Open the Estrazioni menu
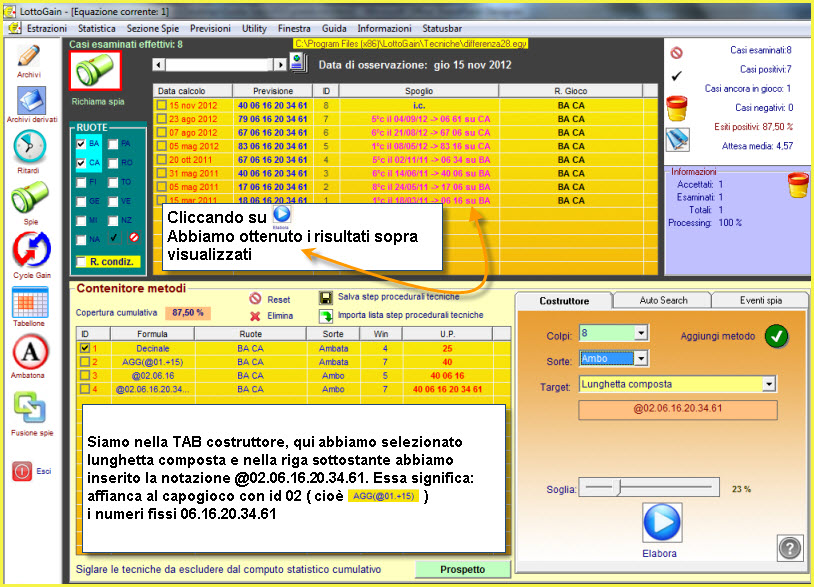Screen dimensions: 814x587 pyautogui.click(x=47, y=29)
